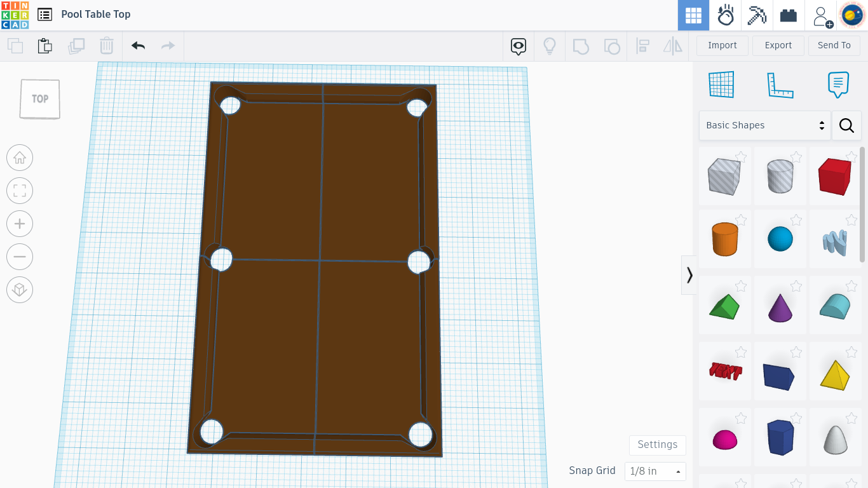Image resolution: width=868 pixels, height=488 pixels.
Task: Select the Mirror tool
Action: pos(672,46)
